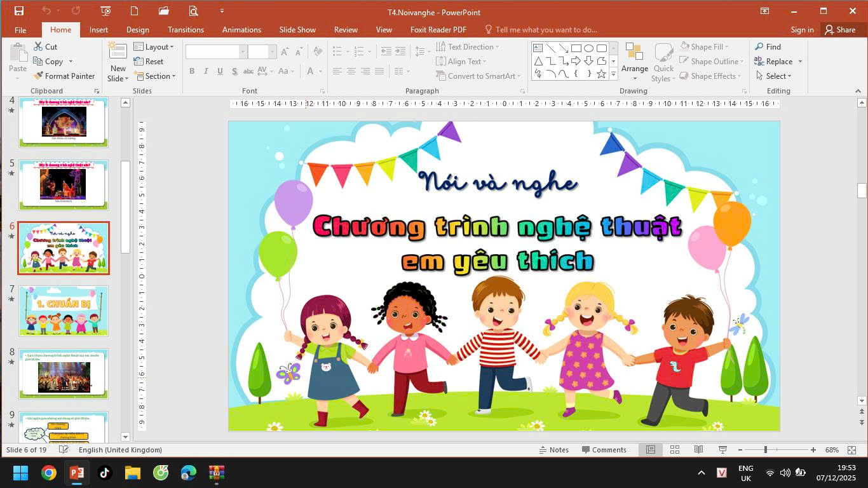The image size is (868, 488).
Task: Toggle the Notes pane in status bar
Action: [x=553, y=450]
